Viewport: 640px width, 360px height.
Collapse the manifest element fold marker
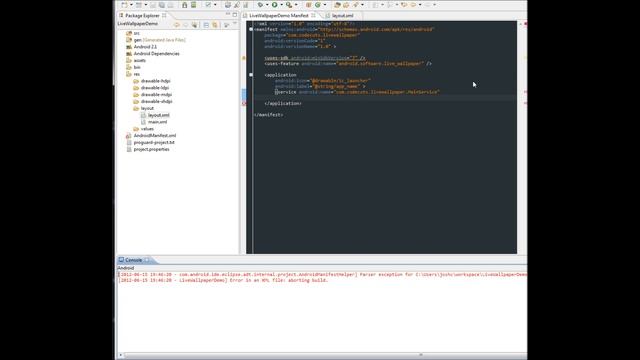pyautogui.click(x=251, y=29)
